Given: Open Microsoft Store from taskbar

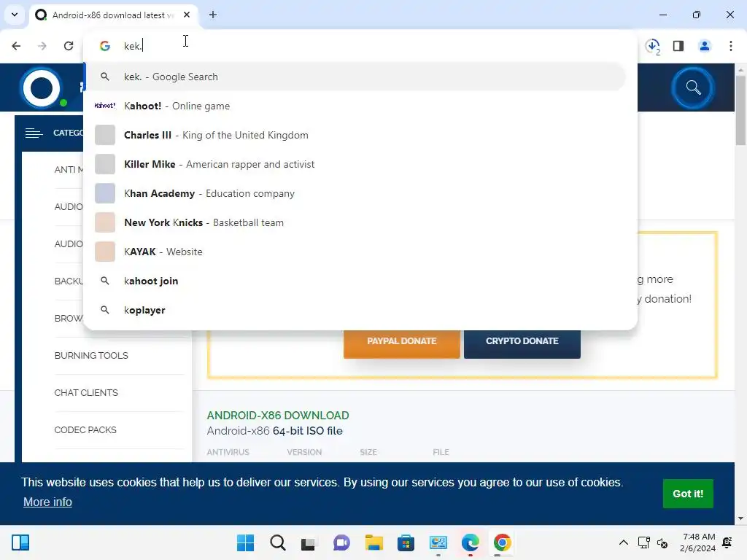Looking at the screenshot, I should point(406,542).
